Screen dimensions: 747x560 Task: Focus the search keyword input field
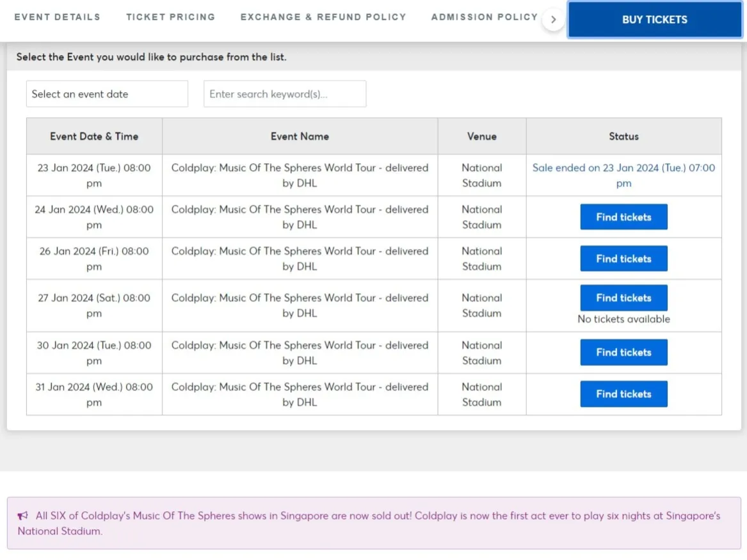click(285, 94)
